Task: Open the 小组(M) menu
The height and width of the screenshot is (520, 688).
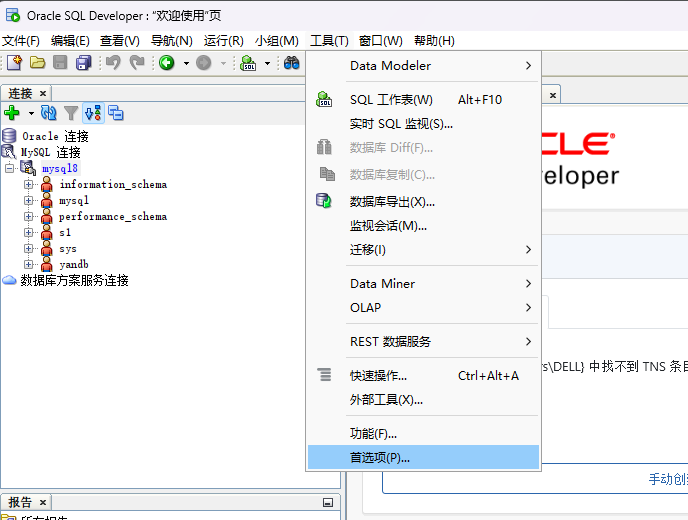Action: pyautogui.click(x=277, y=41)
